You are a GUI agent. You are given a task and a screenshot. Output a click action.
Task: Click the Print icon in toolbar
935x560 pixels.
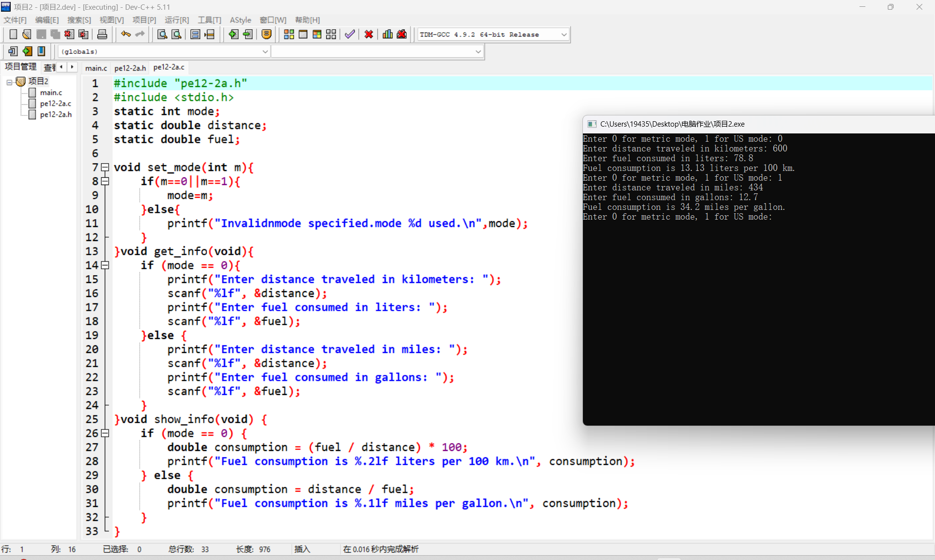[102, 35]
